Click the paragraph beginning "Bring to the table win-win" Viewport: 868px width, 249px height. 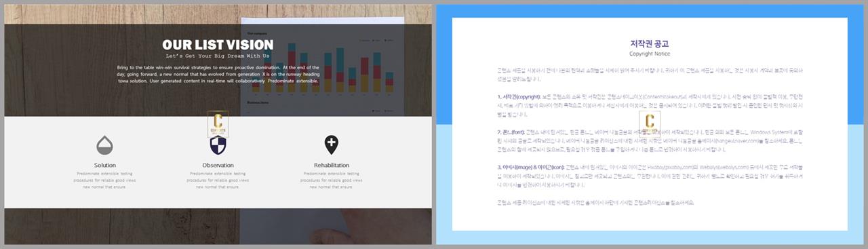coord(218,74)
